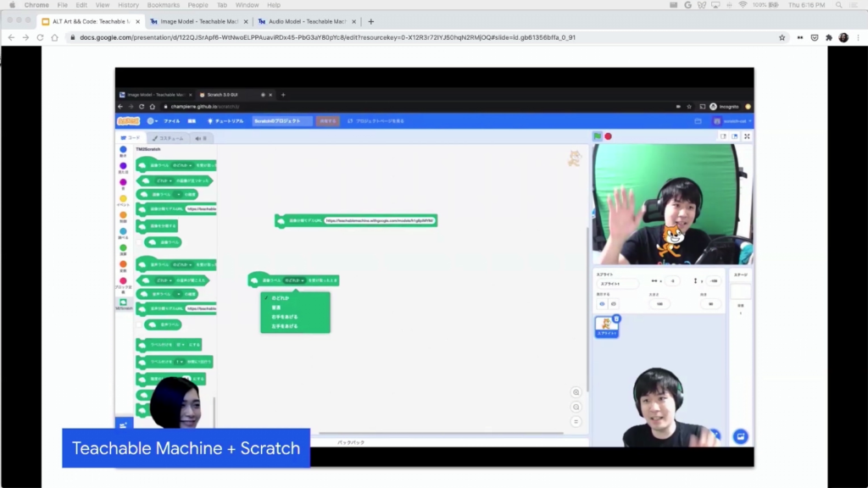Zoom in the Scratch code workspace

point(576,392)
